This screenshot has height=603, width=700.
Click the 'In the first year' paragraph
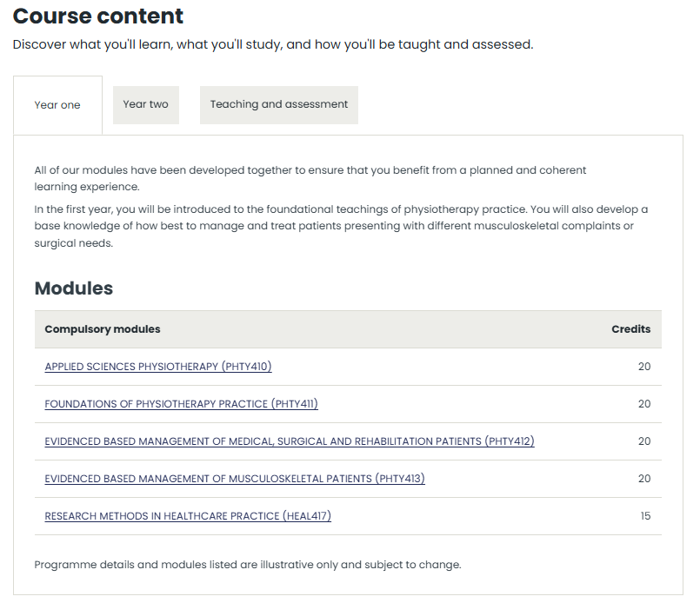click(x=341, y=226)
